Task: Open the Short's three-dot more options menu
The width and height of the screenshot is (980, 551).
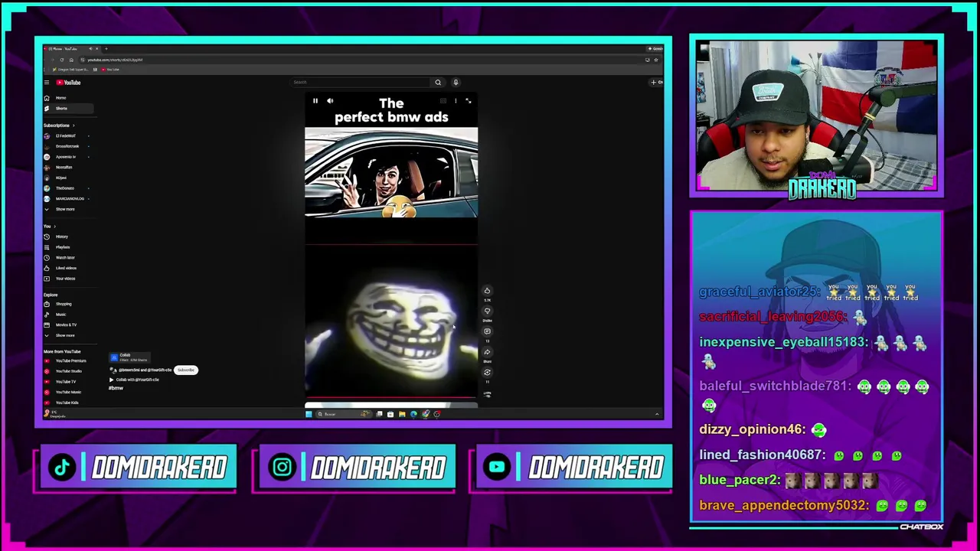Action: click(456, 101)
